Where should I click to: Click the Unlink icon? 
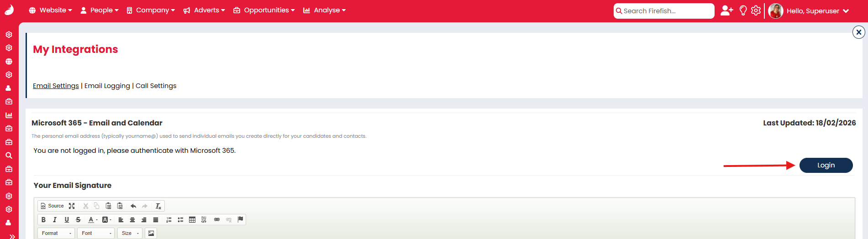coord(229,220)
